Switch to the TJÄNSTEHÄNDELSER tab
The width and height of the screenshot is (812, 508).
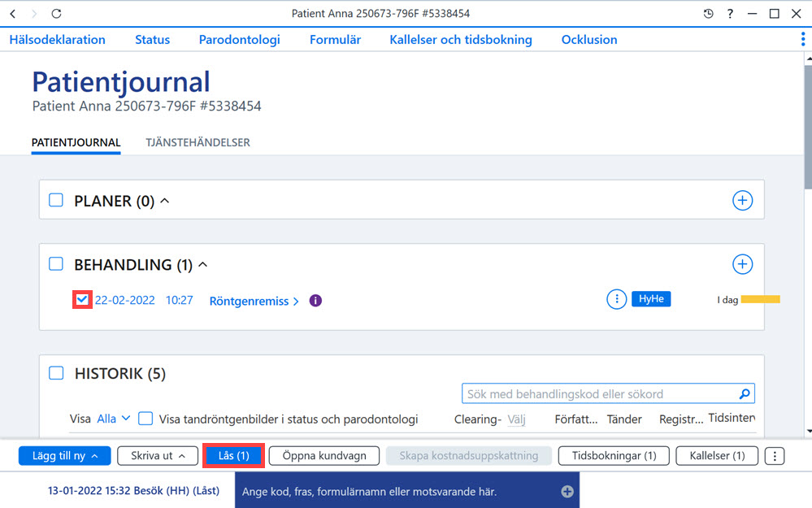click(198, 142)
